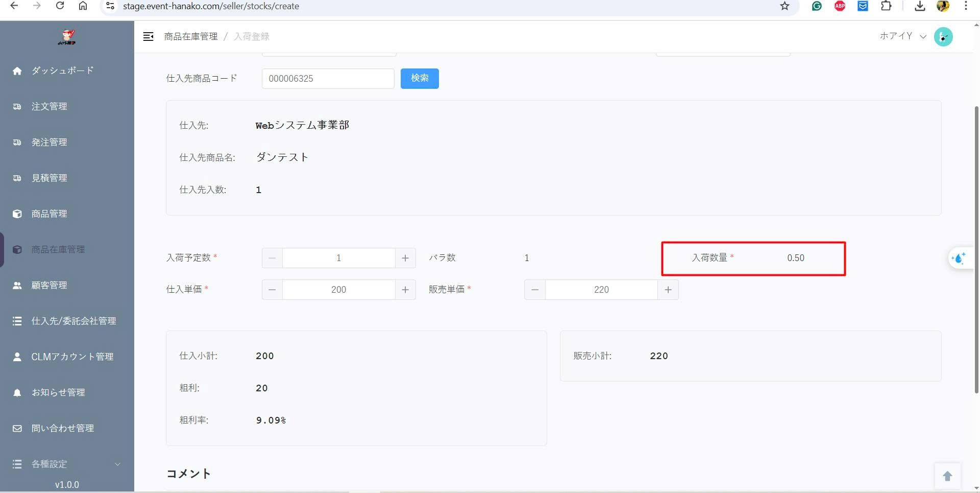Click the scroll-to-top arrow button
Screen dimensions: 980x493
(x=947, y=476)
